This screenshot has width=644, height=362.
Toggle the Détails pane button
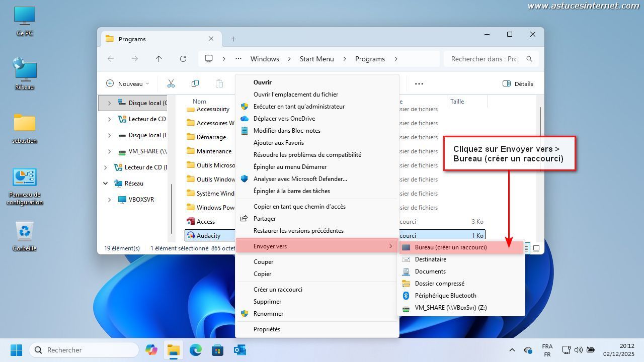[x=518, y=84]
